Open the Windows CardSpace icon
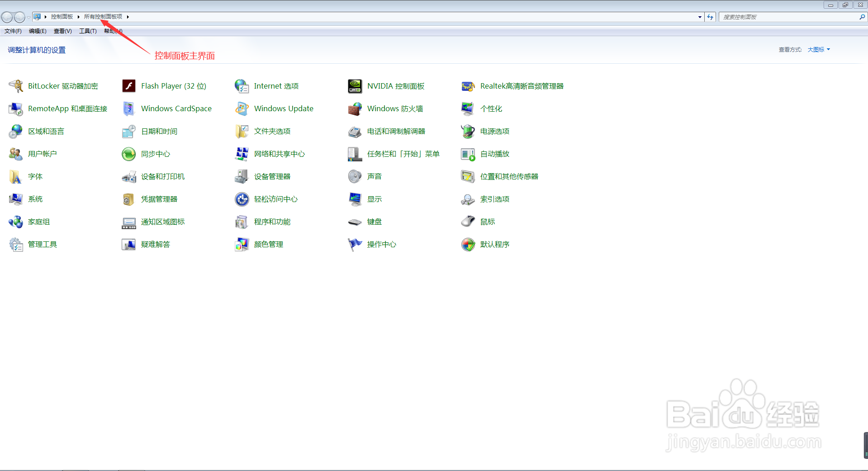This screenshot has height=471, width=868. point(129,108)
